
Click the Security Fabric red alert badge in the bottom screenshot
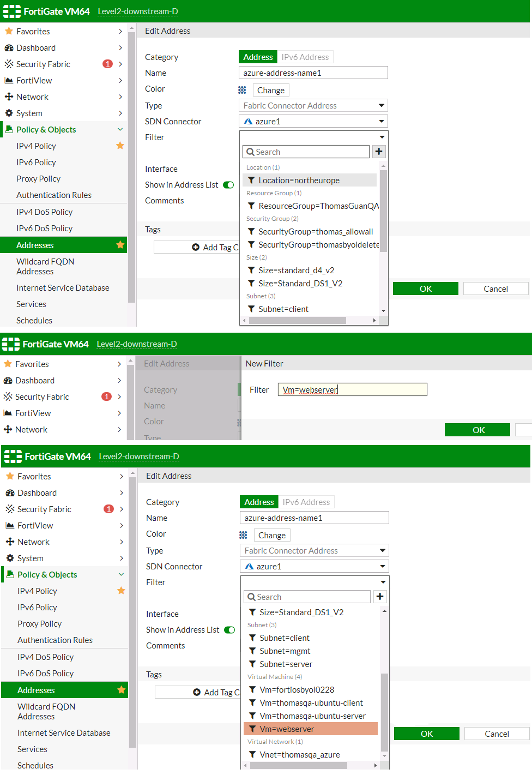[x=109, y=509]
